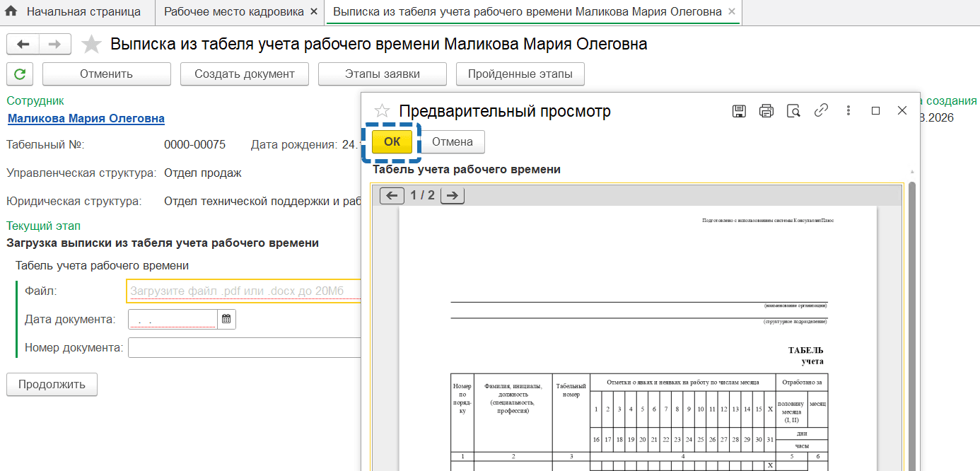The height and width of the screenshot is (471, 980).
Task: Refresh the form with the green arrow
Action: tap(20, 74)
